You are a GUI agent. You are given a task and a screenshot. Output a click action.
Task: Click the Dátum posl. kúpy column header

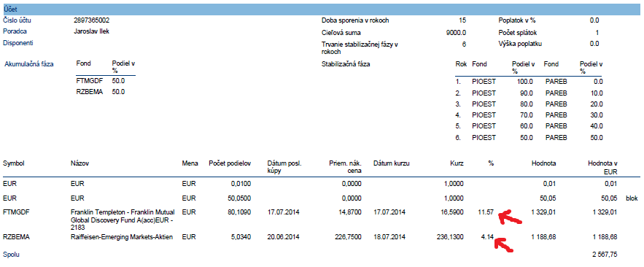click(284, 167)
